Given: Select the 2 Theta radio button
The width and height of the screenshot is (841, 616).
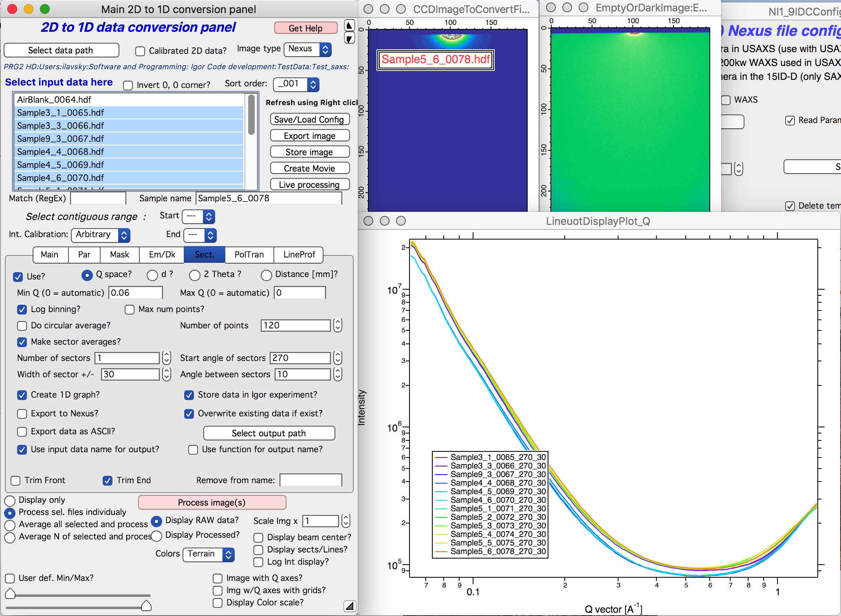Looking at the screenshot, I should tap(195, 275).
